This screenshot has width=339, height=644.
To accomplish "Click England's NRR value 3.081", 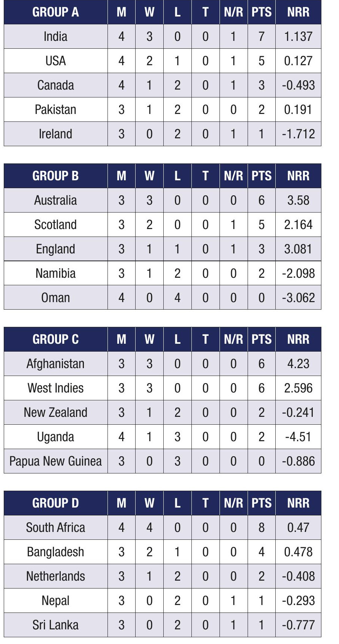I will tap(298, 249).
